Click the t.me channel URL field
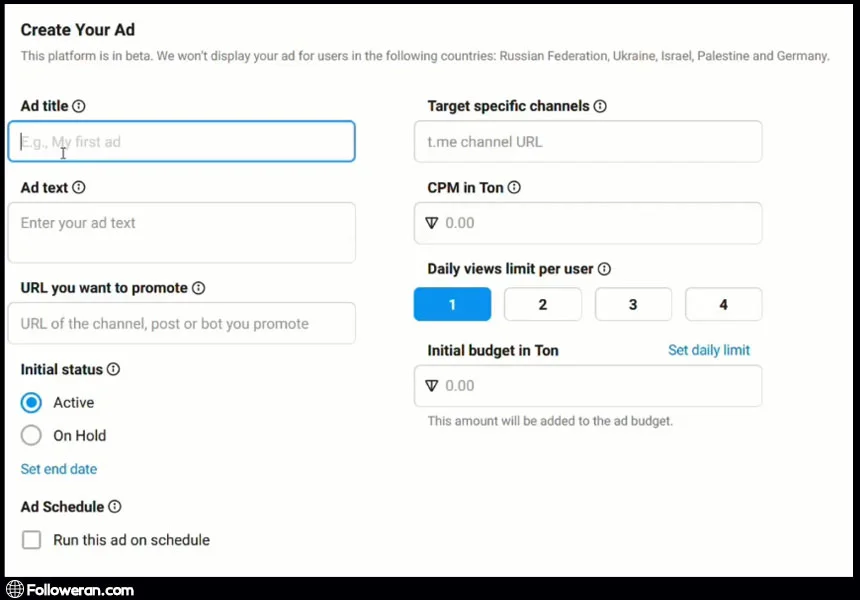This screenshot has width=860, height=600. tap(588, 142)
